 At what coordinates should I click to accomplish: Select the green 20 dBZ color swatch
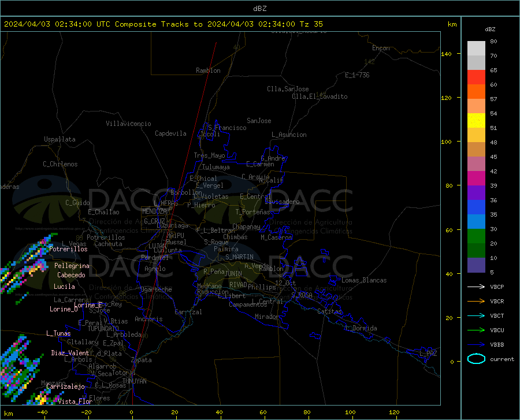tap(476, 236)
